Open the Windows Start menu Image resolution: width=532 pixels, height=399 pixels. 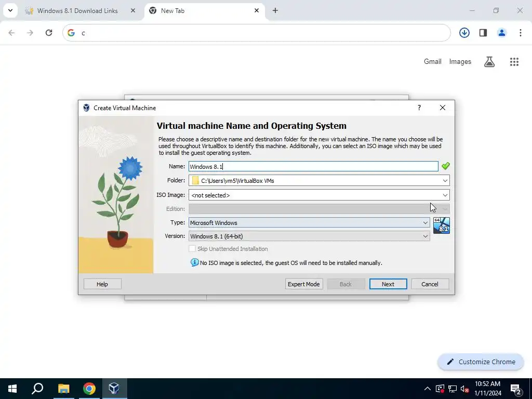tap(12, 389)
